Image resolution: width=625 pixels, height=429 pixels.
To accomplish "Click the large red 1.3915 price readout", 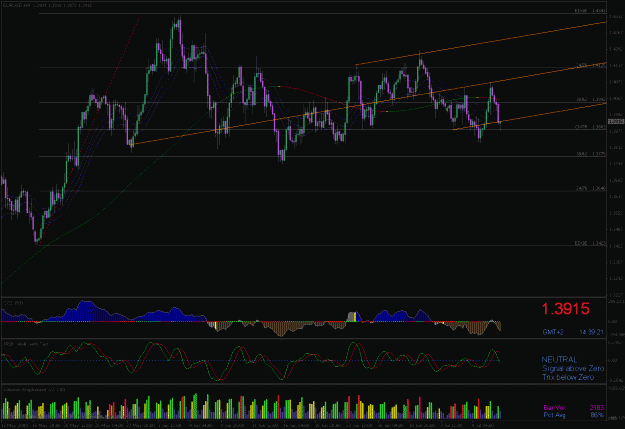I will click(565, 309).
